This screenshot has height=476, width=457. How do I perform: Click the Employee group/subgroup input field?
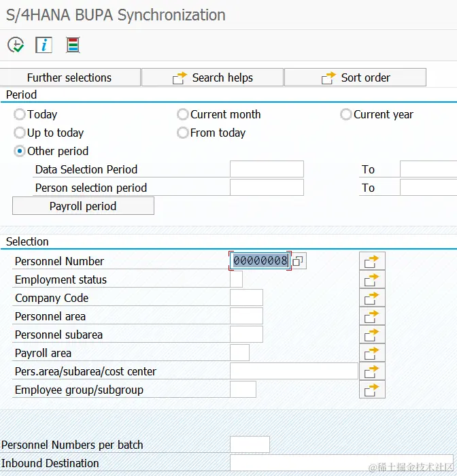point(243,390)
